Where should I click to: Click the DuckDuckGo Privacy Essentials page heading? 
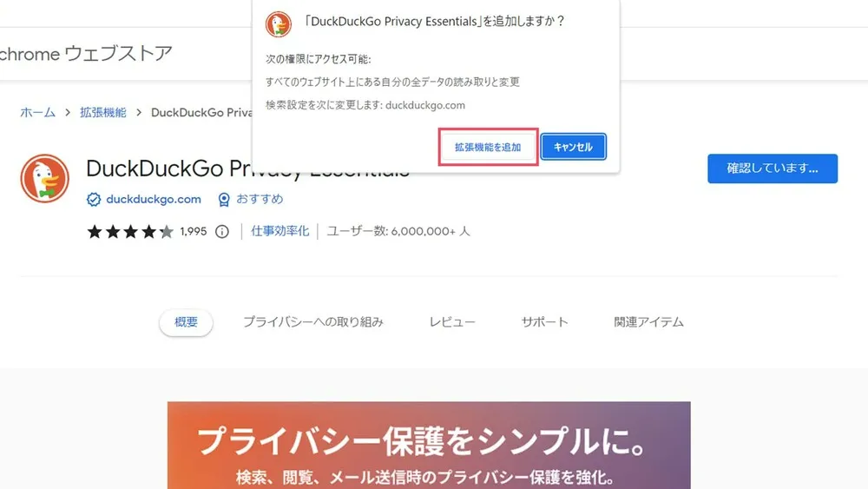coord(247,169)
